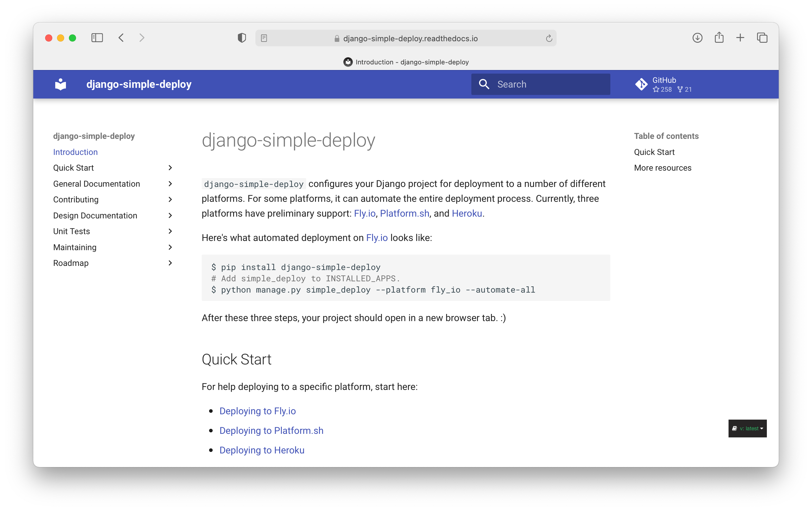Open Contributing in the sidebar
This screenshot has width=812, height=511.
pos(76,199)
